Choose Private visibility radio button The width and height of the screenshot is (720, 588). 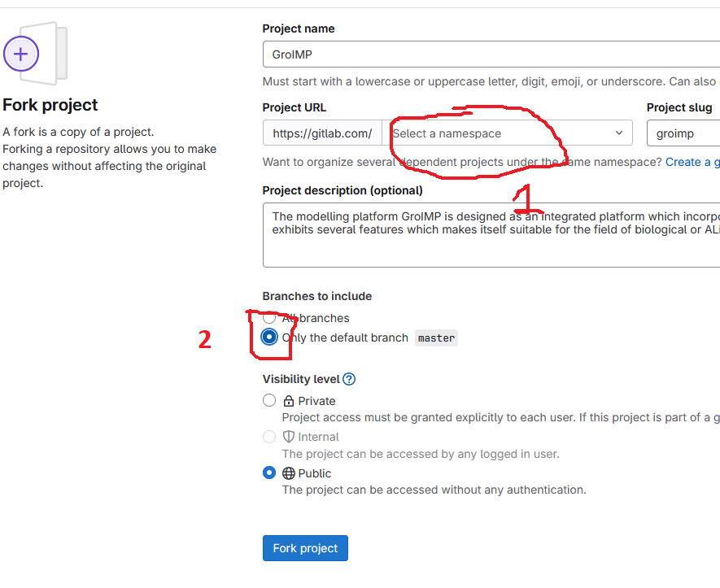[x=269, y=400]
